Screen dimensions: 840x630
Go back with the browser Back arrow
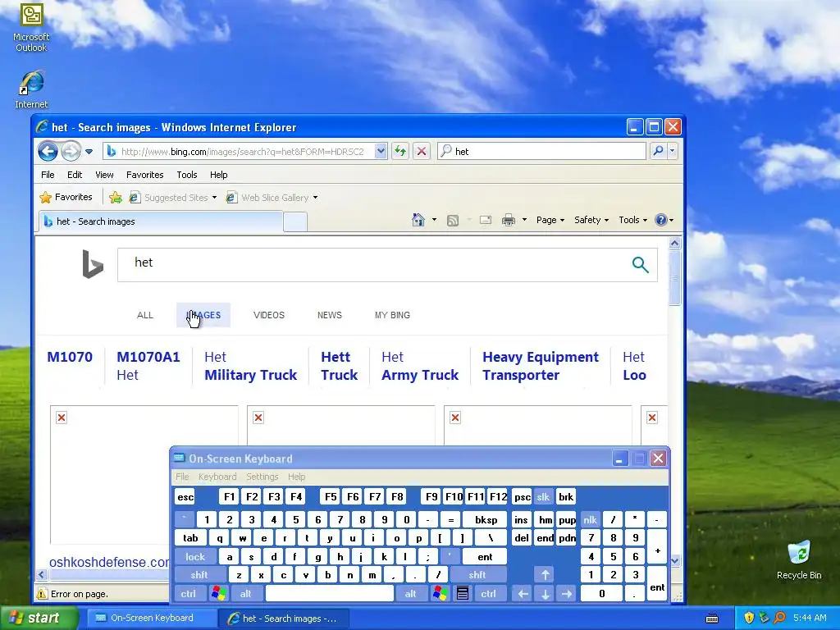(x=48, y=152)
